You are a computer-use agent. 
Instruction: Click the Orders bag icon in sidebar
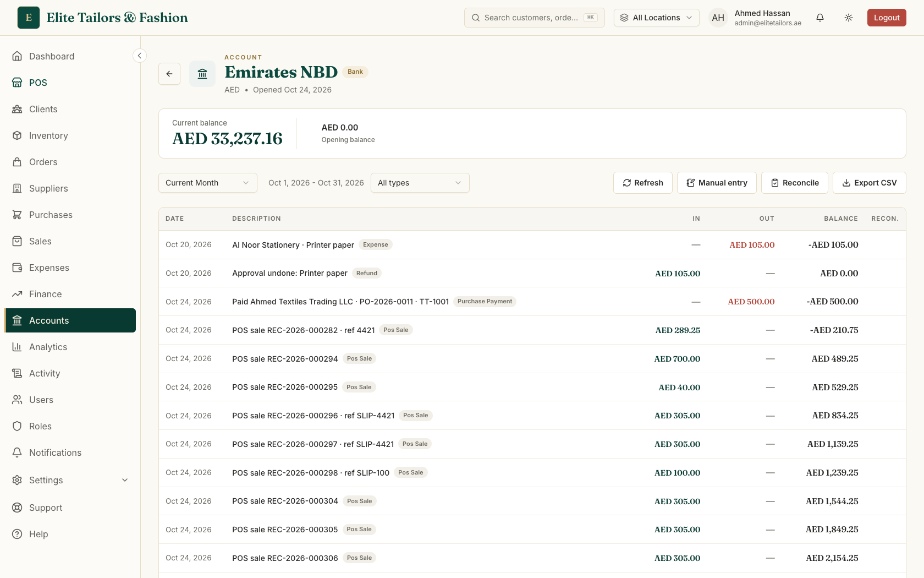pyautogui.click(x=17, y=162)
